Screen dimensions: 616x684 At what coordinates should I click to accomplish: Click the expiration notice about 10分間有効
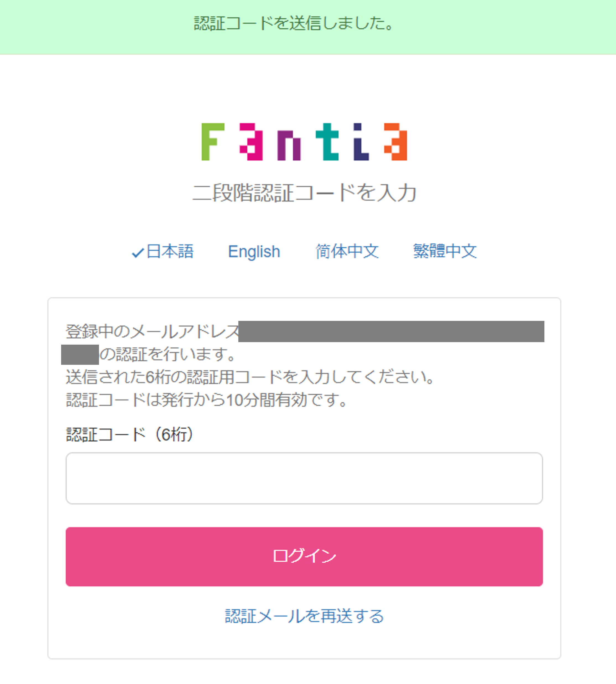click(x=207, y=401)
